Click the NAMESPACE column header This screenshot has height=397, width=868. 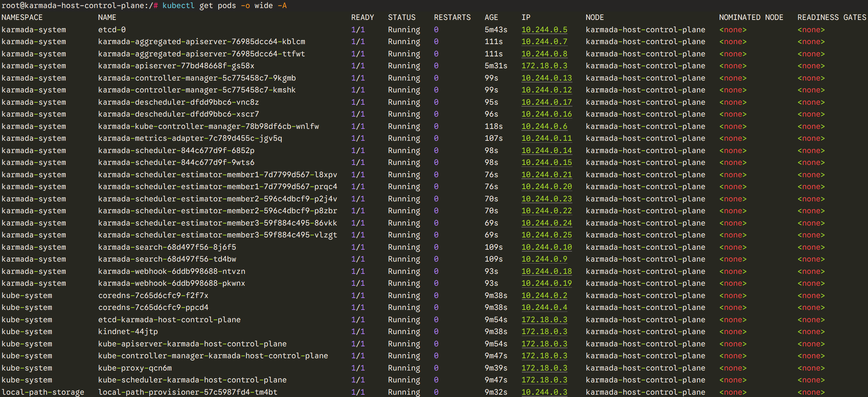click(x=22, y=17)
